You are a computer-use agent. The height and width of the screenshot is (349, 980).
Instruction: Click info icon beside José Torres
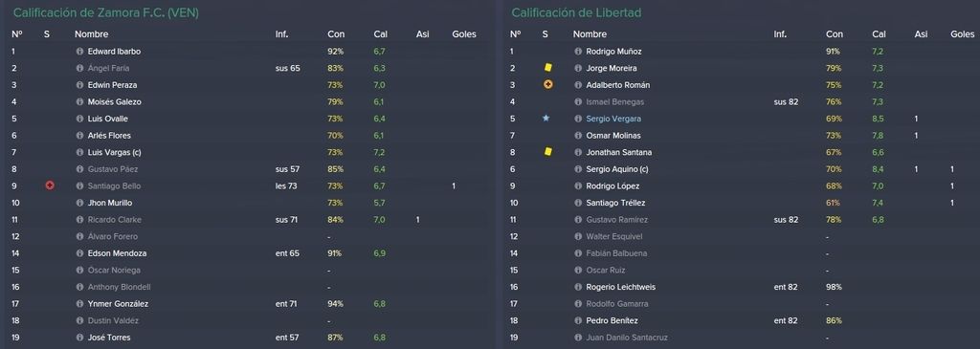pyautogui.click(x=79, y=338)
